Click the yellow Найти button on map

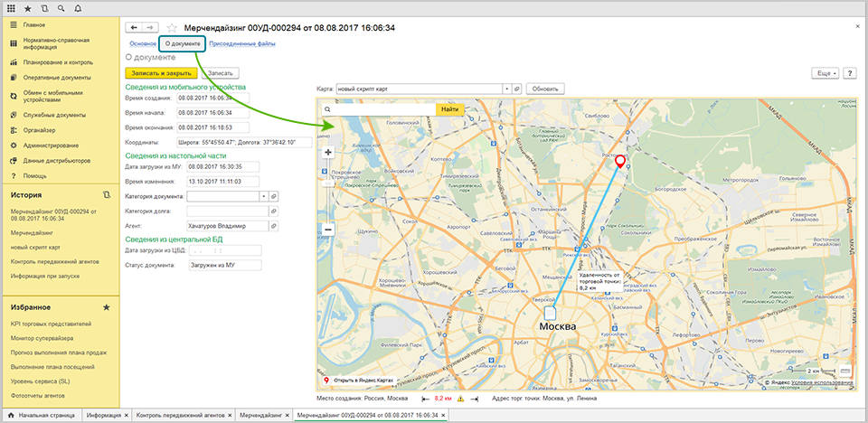pos(450,109)
